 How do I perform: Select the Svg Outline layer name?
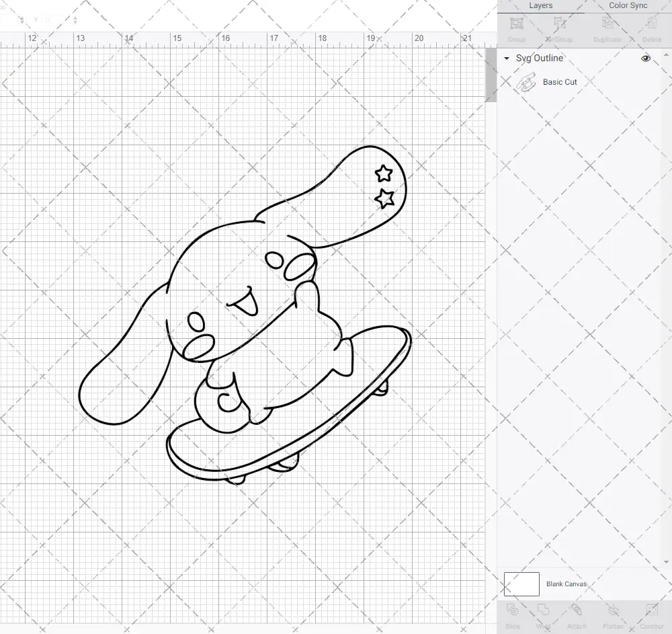539,58
